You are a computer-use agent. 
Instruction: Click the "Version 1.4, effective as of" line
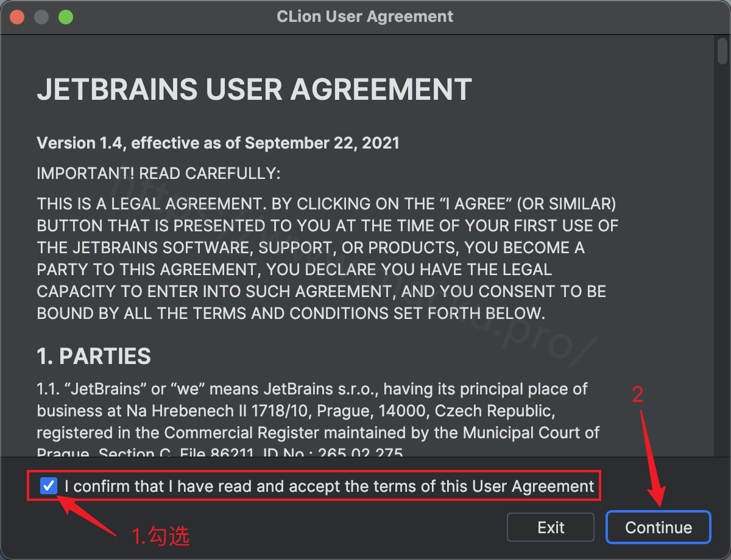218,143
